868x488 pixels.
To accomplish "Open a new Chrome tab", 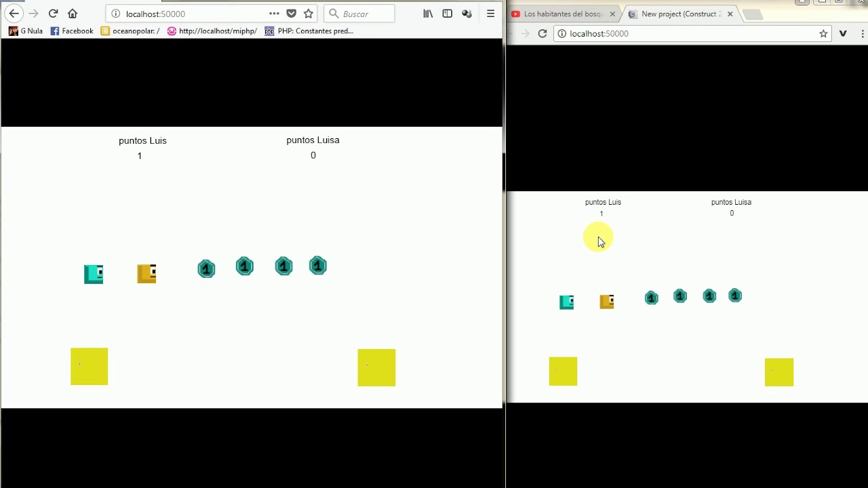I will point(752,14).
